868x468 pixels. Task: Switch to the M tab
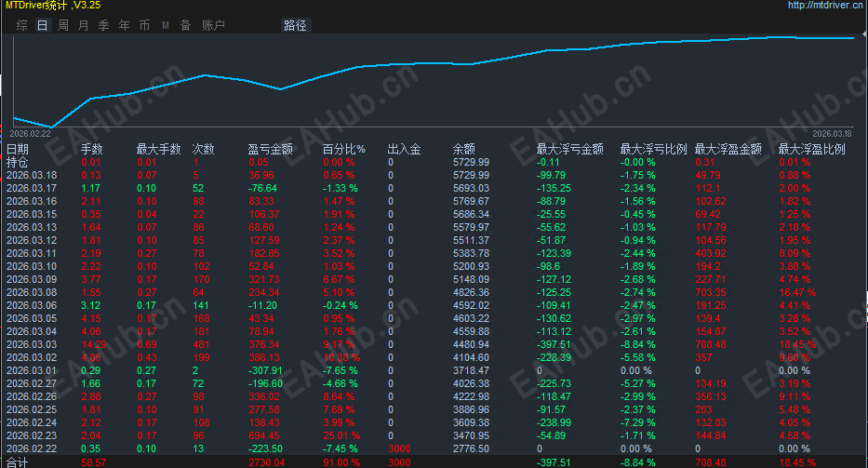coord(165,25)
